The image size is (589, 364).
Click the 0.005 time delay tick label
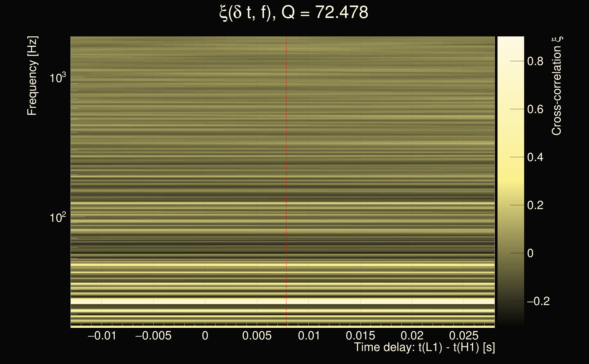tap(257, 336)
